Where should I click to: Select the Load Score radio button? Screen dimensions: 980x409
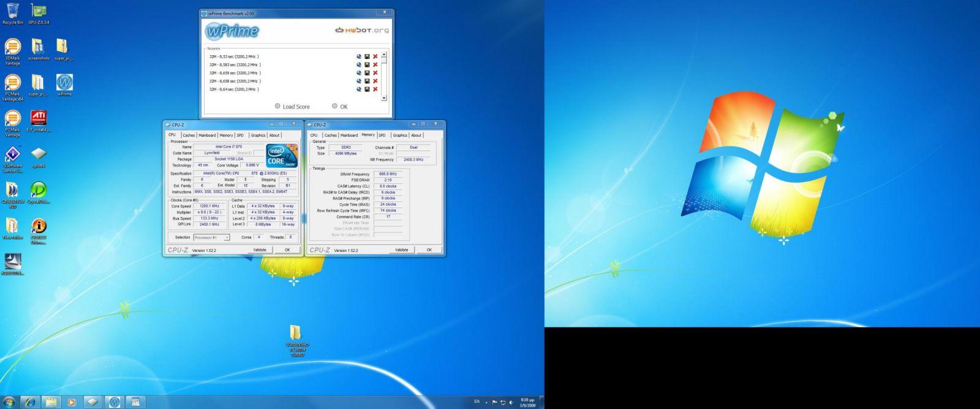point(277,106)
